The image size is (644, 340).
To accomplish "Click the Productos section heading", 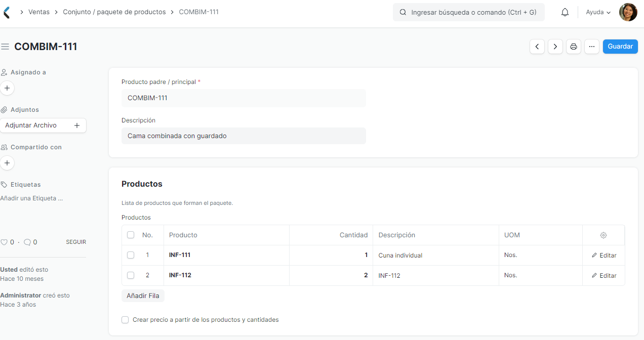I will pyautogui.click(x=142, y=184).
